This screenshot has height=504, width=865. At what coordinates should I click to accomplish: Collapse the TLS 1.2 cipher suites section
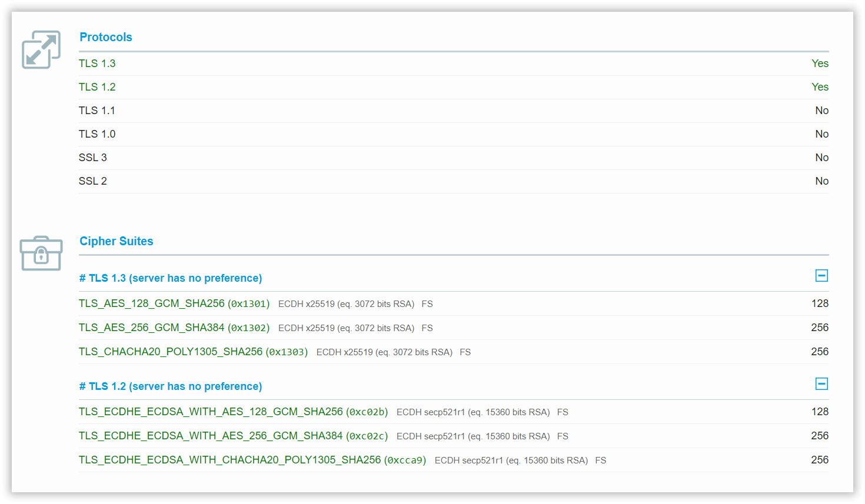point(821,384)
